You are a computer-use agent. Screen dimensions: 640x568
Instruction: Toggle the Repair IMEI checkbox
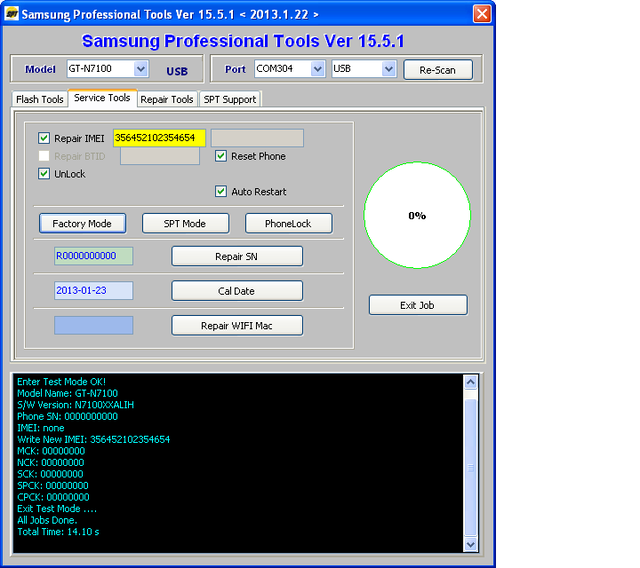coord(44,138)
